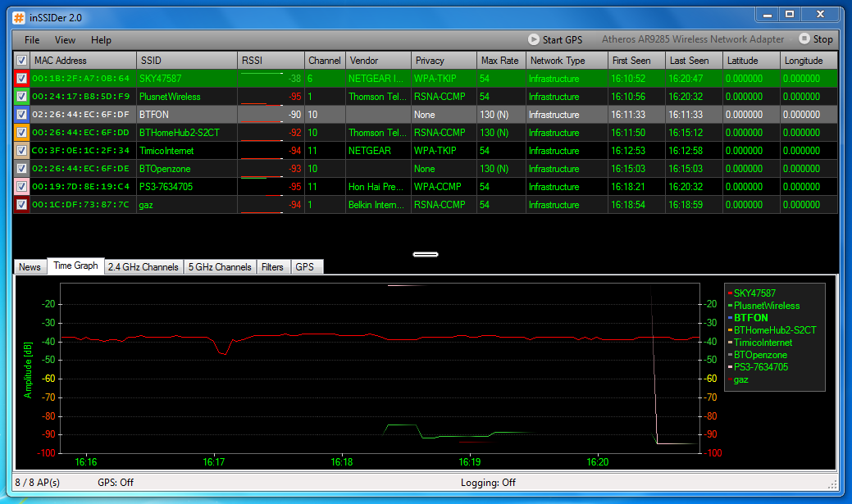
Task: Click the Belkin vendor cell
Action: tap(378, 205)
